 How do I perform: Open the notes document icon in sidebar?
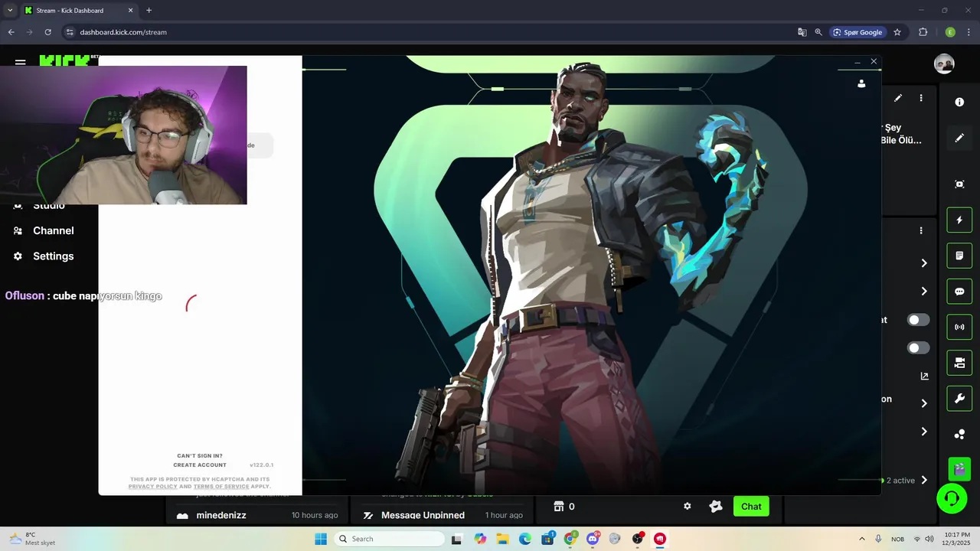959,256
